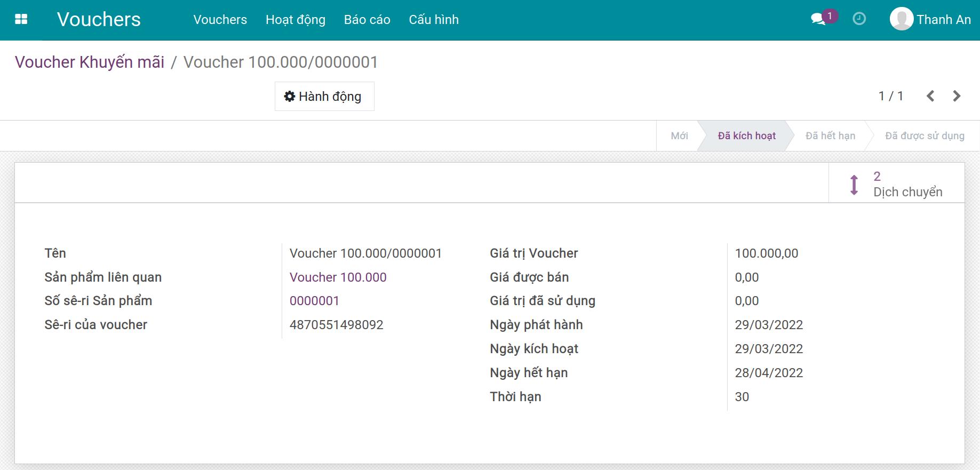Open the Báo cáo menu
This screenshot has width=980, height=470.
(x=367, y=20)
